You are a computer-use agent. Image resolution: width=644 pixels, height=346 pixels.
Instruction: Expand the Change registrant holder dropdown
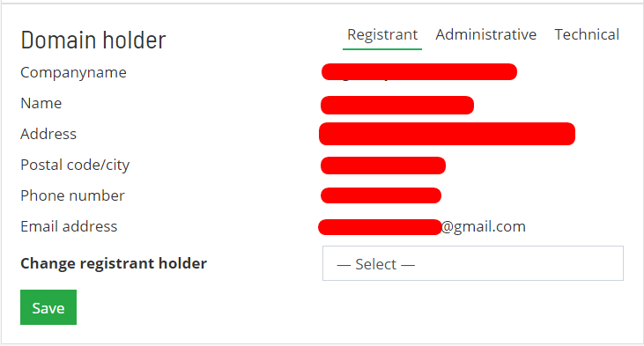tap(473, 263)
